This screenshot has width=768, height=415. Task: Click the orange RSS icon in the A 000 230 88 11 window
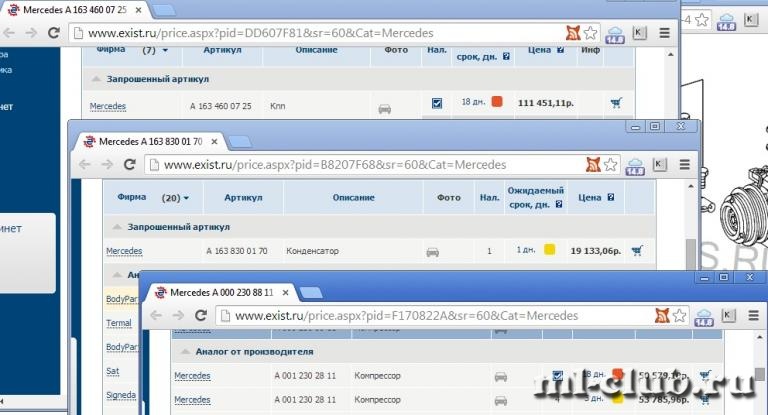662,316
